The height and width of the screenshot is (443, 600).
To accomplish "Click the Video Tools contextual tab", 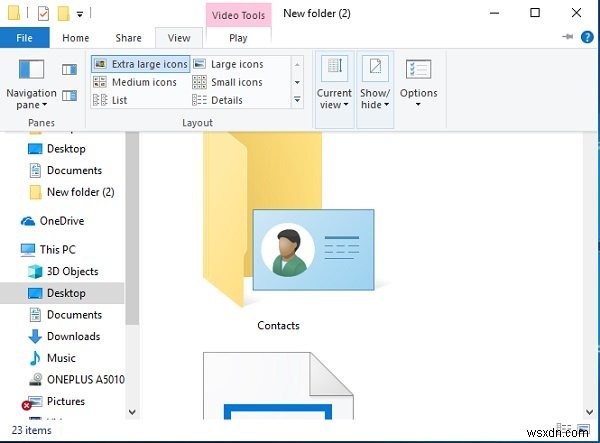I will pos(238,15).
